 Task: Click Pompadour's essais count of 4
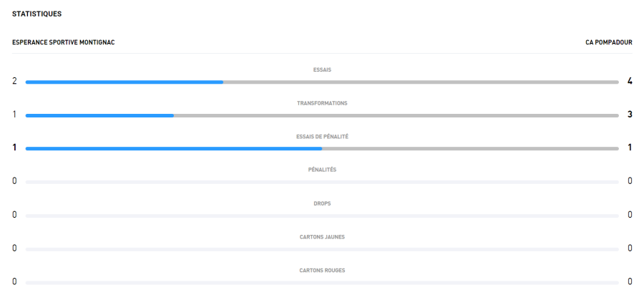coord(630,81)
